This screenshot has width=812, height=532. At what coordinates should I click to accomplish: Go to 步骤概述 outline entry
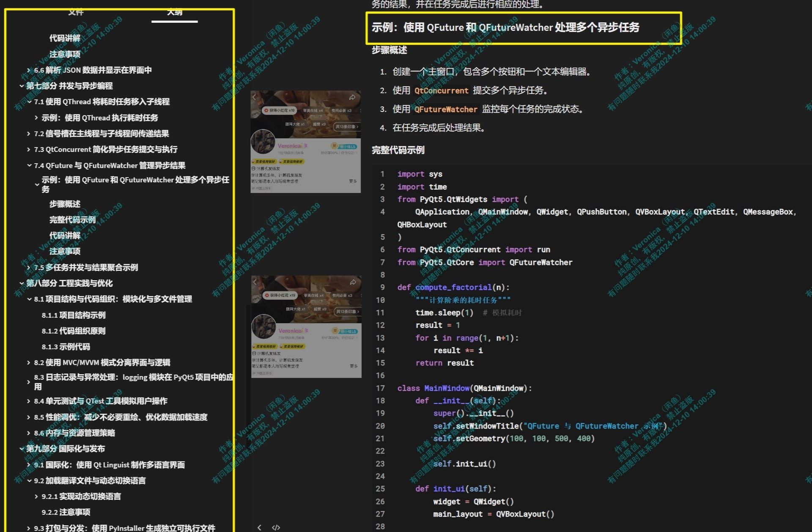65,204
